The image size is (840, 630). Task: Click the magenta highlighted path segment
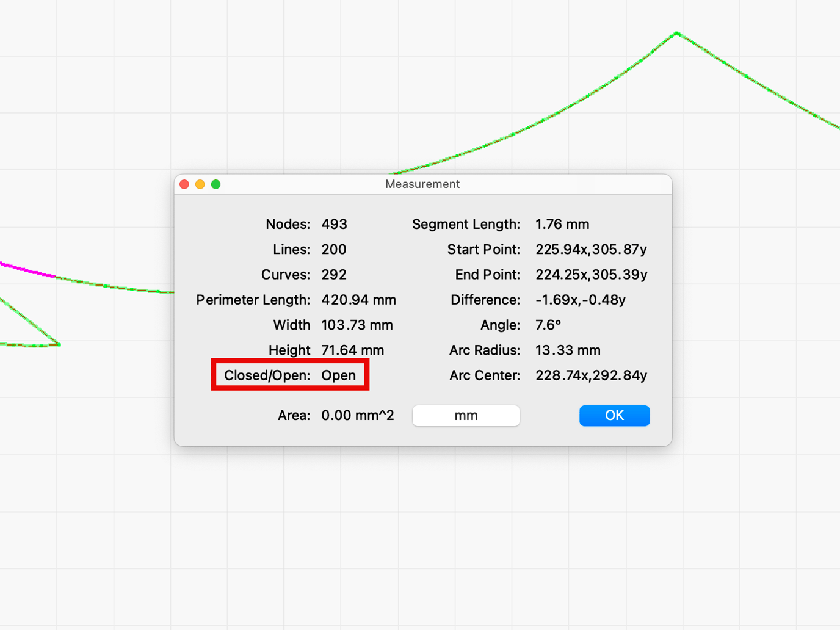tap(27, 270)
